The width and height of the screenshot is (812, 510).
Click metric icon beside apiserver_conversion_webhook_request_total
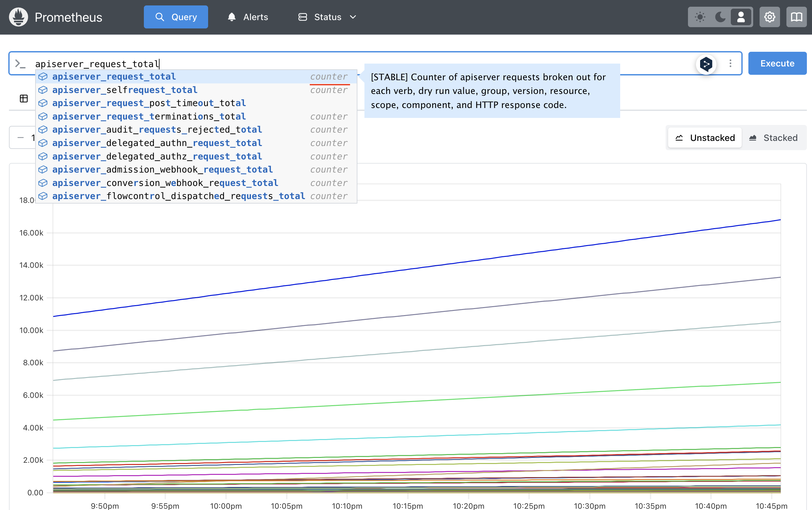43,183
